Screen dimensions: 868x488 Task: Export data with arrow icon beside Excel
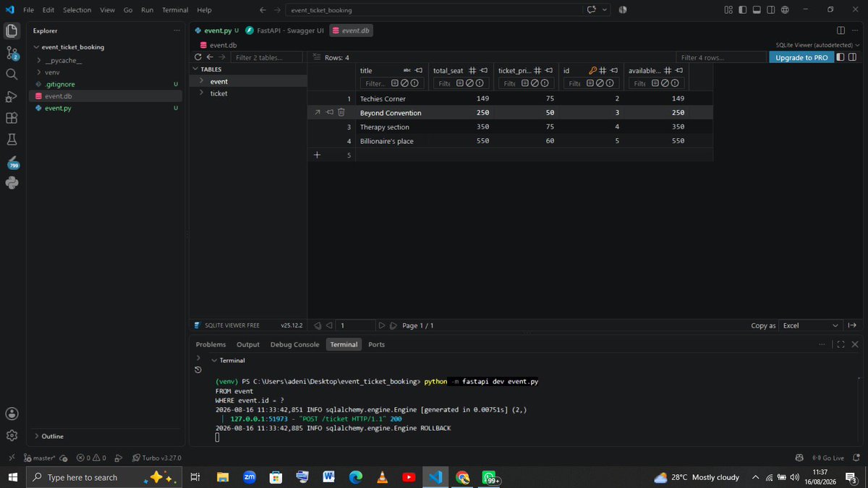(852, 325)
